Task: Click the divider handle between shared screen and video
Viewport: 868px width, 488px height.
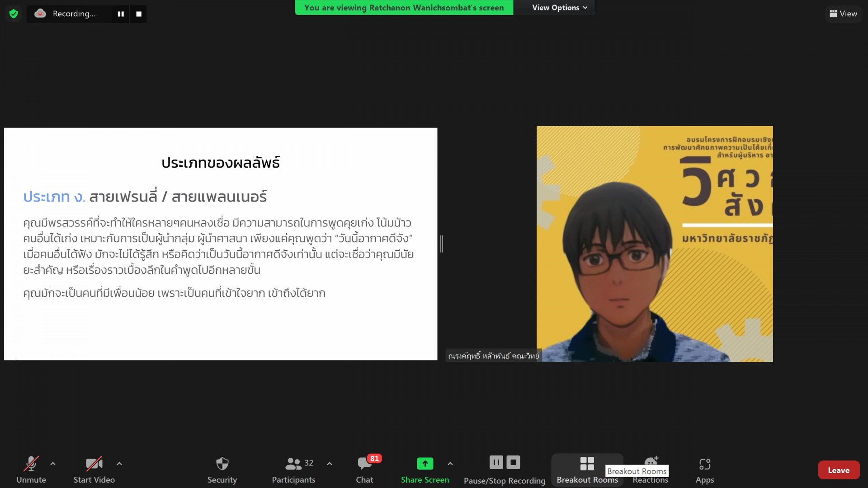Action: point(441,244)
